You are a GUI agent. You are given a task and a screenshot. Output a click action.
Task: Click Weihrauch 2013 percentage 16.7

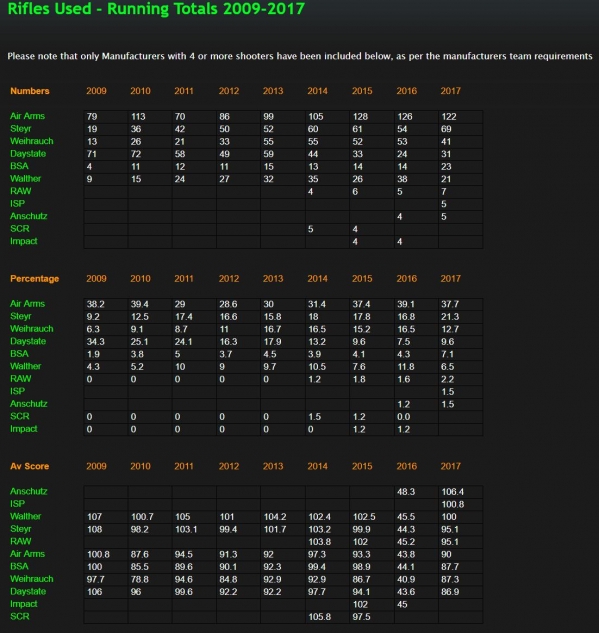point(273,329)
